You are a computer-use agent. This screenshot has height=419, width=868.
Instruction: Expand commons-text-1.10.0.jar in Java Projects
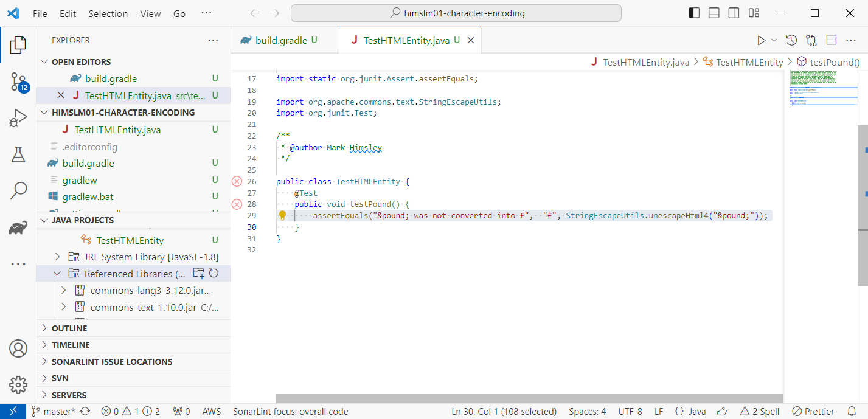pos(63,306)
